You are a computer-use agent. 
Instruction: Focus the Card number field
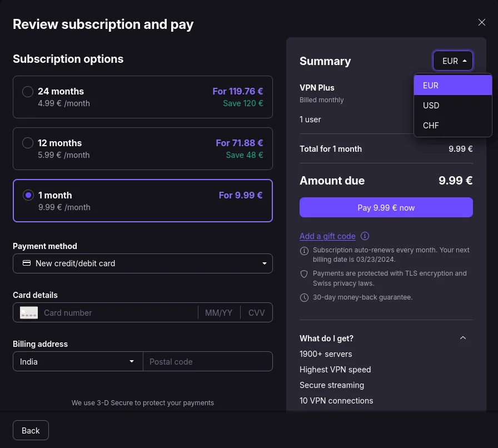(119, 312)
